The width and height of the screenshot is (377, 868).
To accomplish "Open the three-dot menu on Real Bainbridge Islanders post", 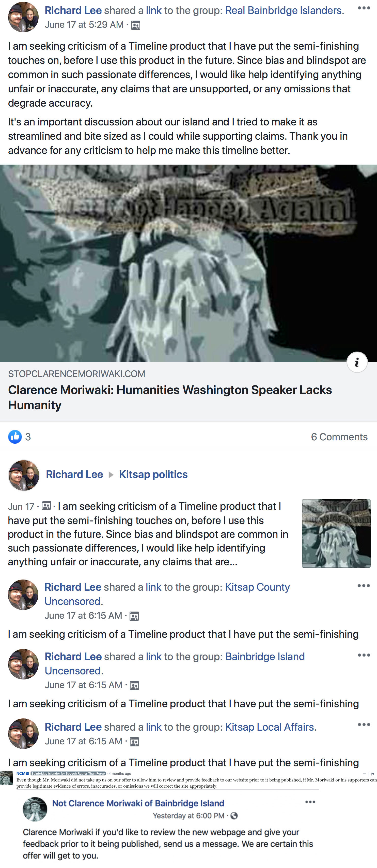I will point(364,8).
